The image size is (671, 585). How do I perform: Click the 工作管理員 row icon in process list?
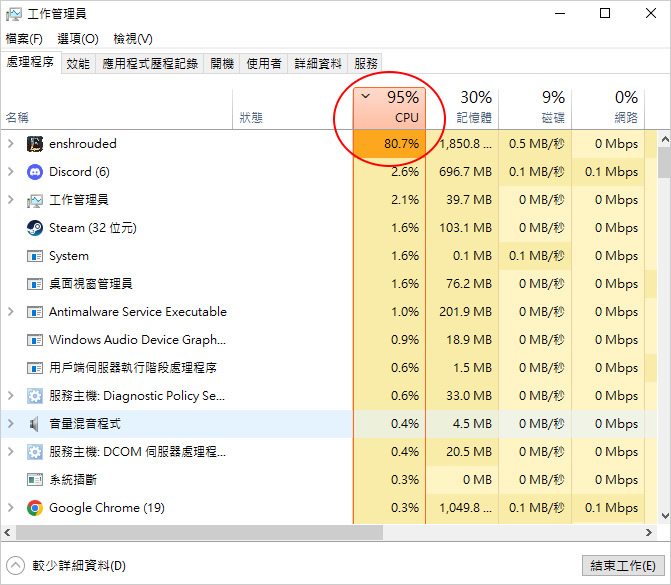point(35,200)
